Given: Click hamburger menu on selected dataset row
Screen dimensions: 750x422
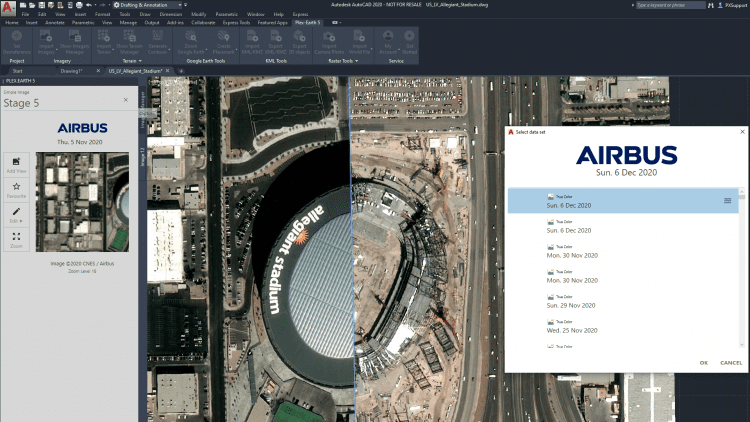Looking at the screenshot, I should point(728,201).
